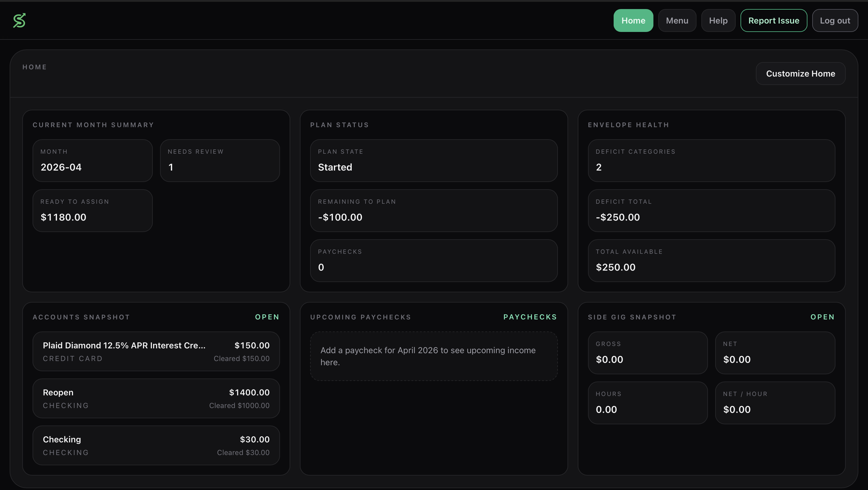Click the Report Issue button
The height and width of the screenshot is (490, 868).
pos(774,20)
